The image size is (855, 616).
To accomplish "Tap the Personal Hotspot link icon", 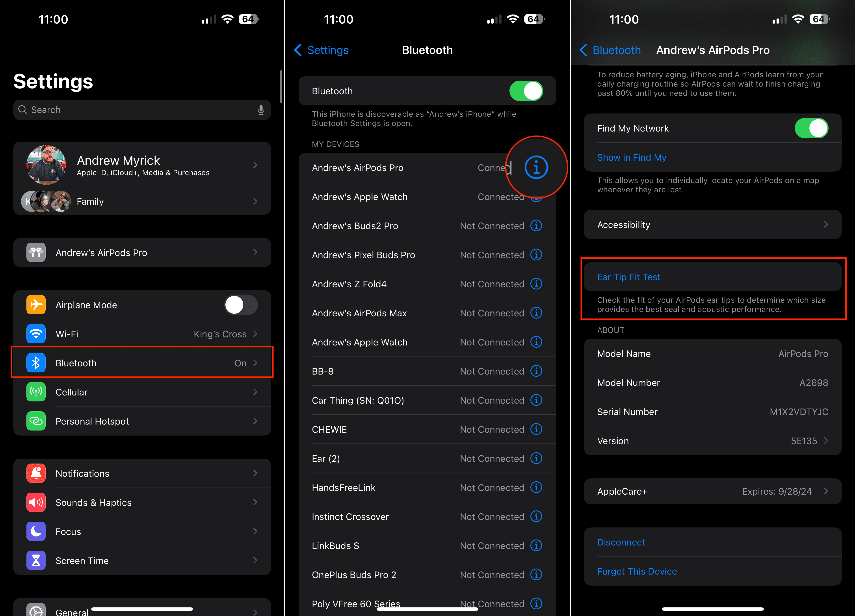I will [36, 421].
